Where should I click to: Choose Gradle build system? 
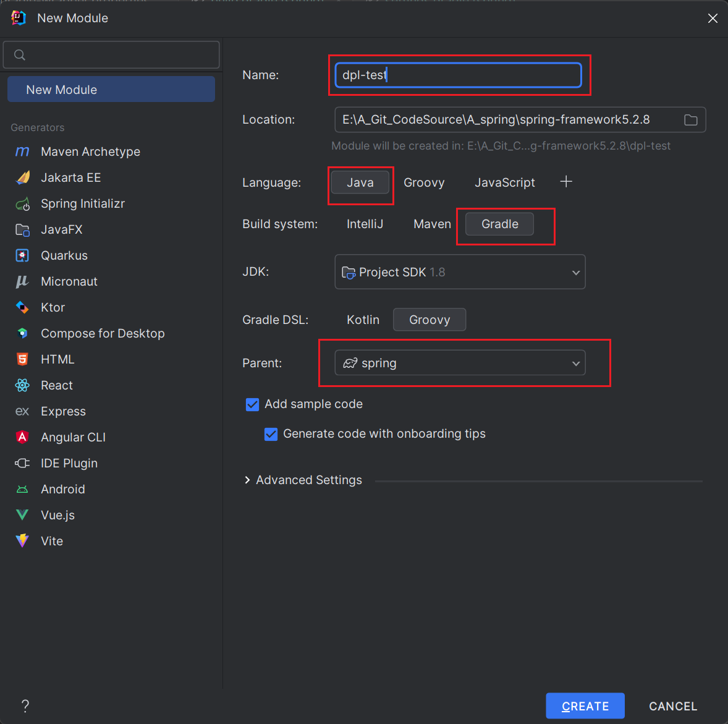(499, 224)
